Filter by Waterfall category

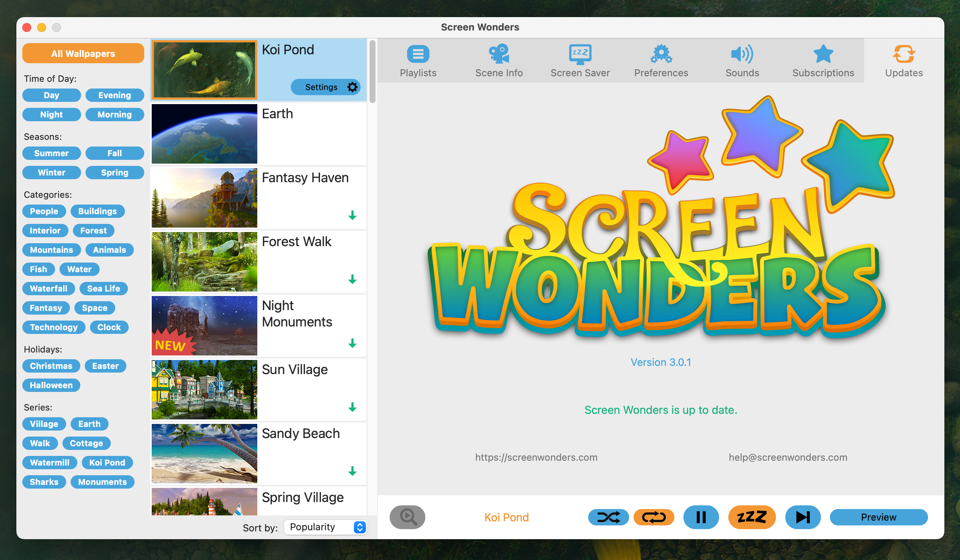[49, 289]
